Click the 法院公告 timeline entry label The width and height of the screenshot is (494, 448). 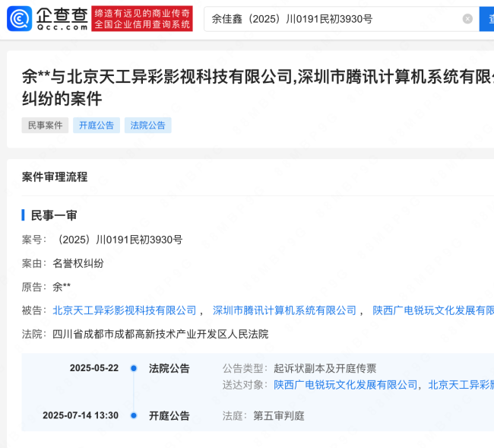[x=169, y=369]
